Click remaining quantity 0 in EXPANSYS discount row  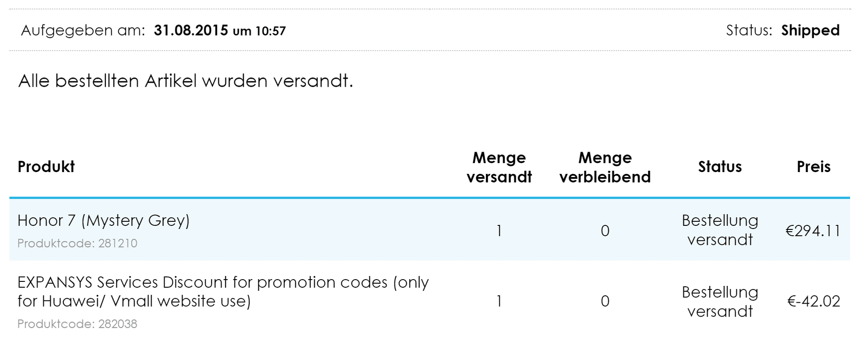(x=605, y=301)
